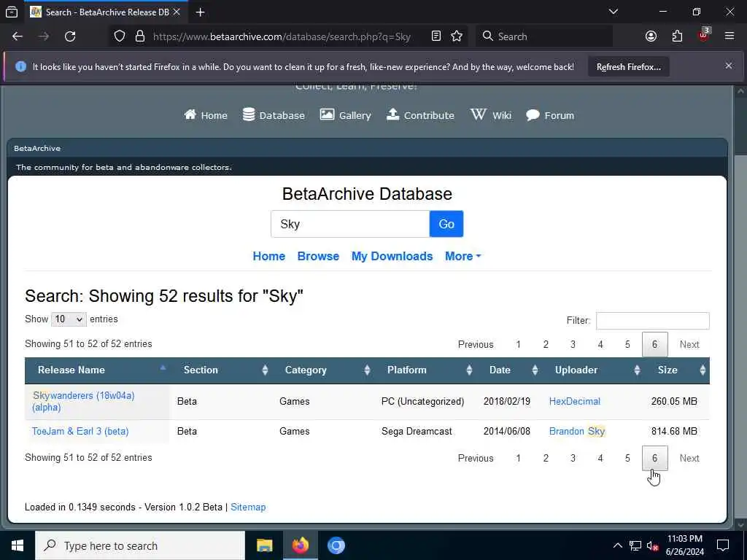Toggle reader view icon in address bar
The image size is (747, 560).
(x=436, y=36)
